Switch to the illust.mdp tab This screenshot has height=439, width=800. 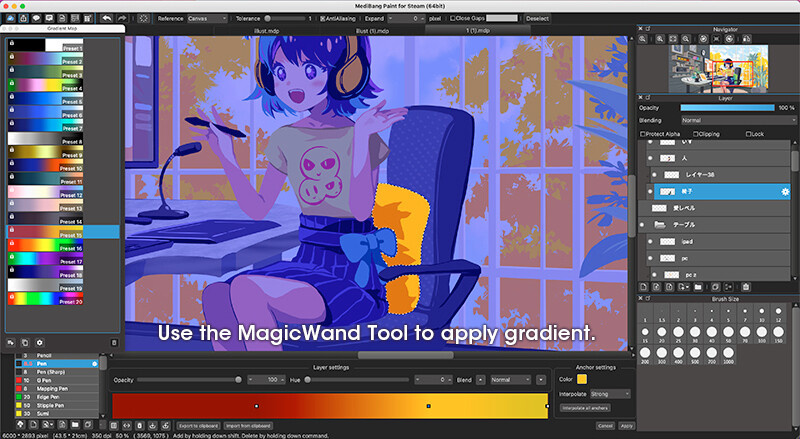coord(266,31)
